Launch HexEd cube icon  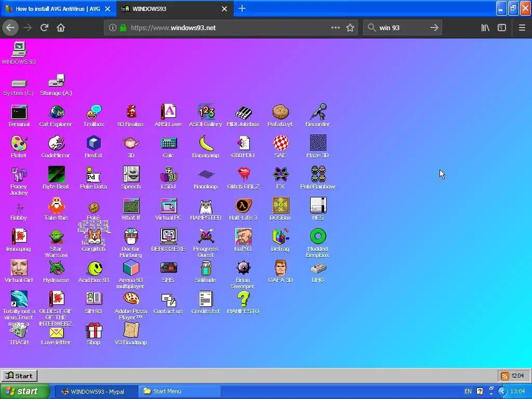[x=94, y=147]
